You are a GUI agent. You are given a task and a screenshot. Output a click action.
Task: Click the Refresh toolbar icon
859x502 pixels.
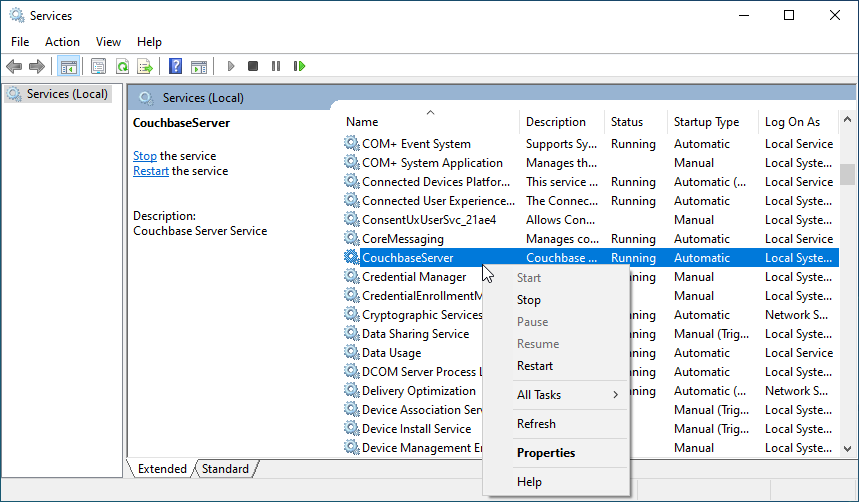[x=122, y=67]
